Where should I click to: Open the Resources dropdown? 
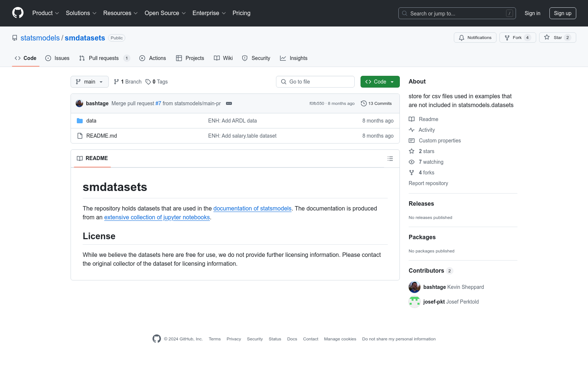pyautogui.click(x=121, y=13)
